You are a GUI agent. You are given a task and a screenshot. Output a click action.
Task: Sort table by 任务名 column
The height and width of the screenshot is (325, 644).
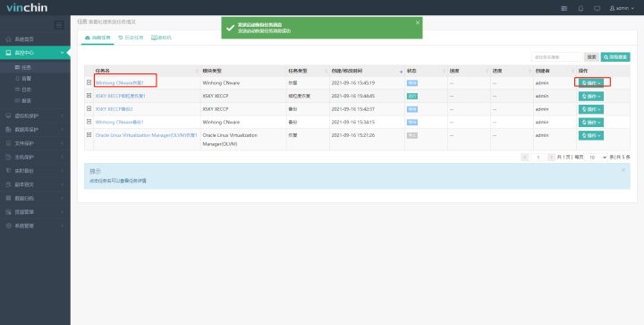[147, 71]
